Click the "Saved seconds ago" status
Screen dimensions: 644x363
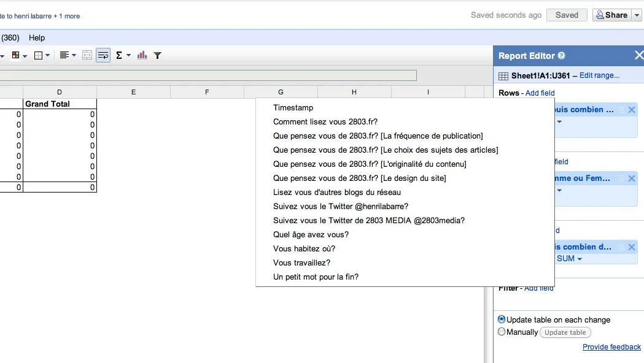click(x=506, y=15)
